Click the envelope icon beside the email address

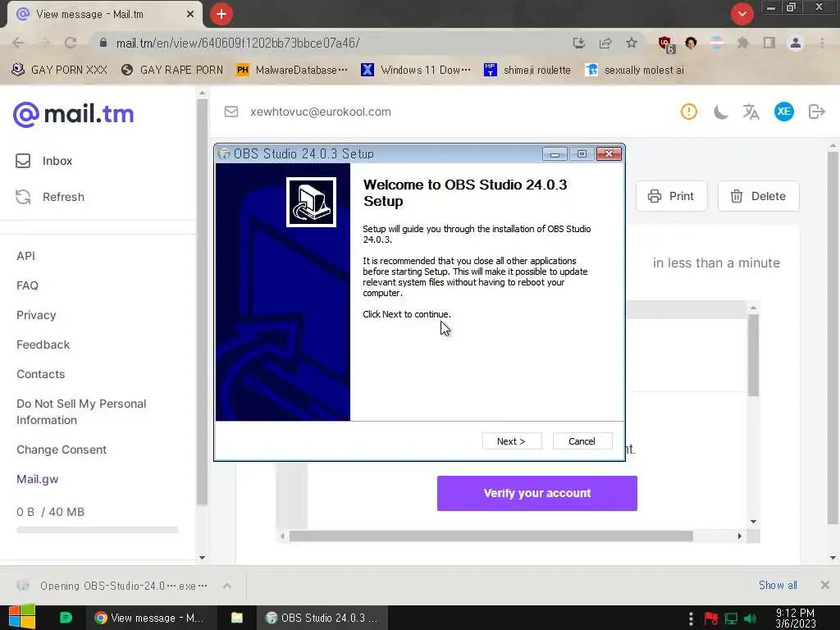point(231,112)
